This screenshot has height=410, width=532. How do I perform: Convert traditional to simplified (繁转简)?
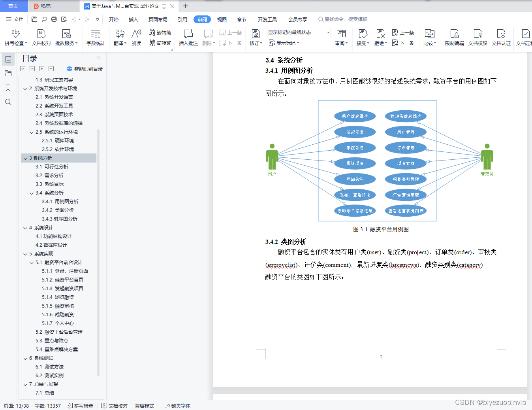(x=160, y=32)
